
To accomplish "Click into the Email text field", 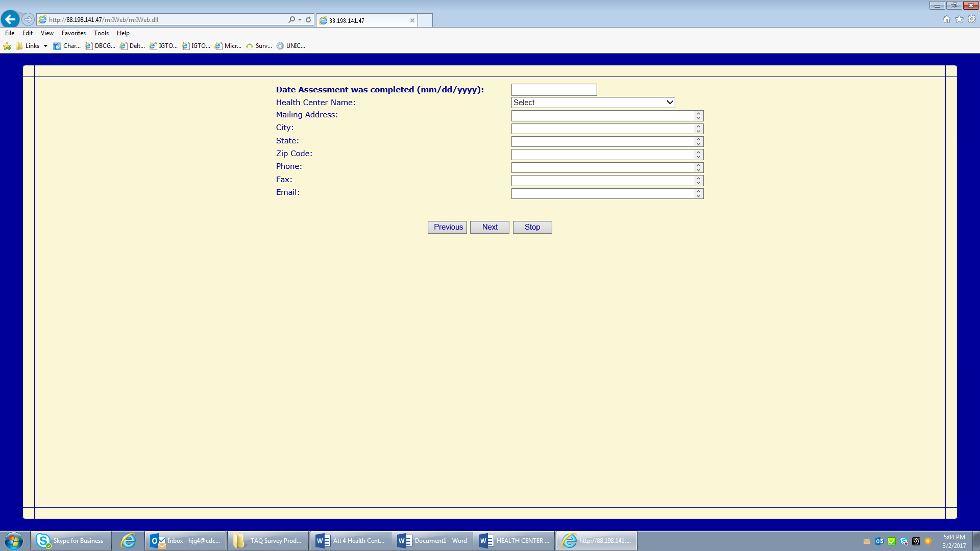I will click(x=602, y=193).
